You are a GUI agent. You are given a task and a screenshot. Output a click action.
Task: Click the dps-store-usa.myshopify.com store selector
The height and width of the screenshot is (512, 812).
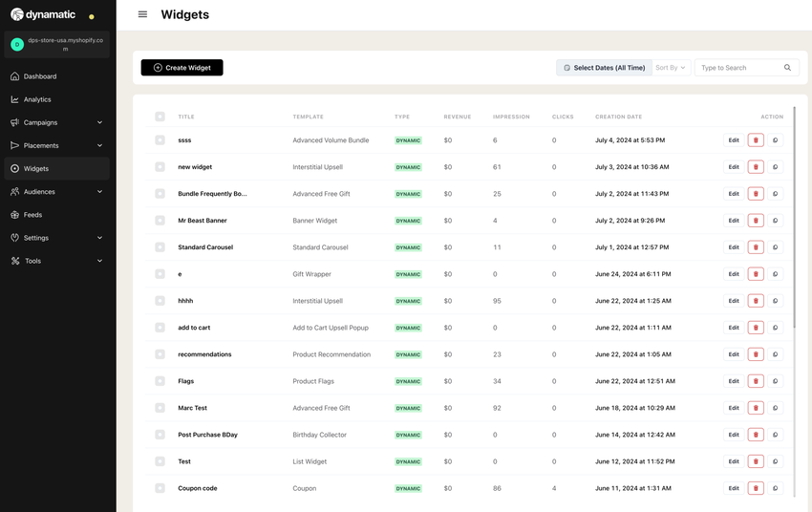[57, 45]
